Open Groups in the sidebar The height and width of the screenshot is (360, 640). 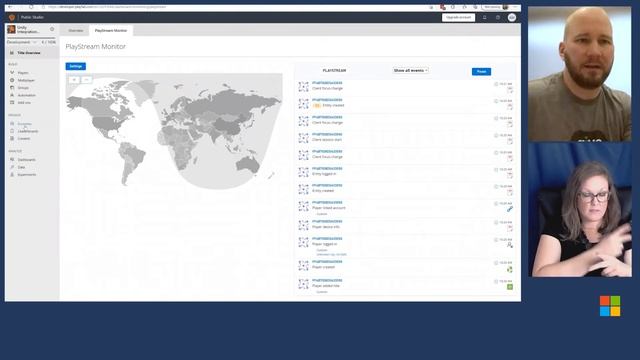tap(23, 88)
